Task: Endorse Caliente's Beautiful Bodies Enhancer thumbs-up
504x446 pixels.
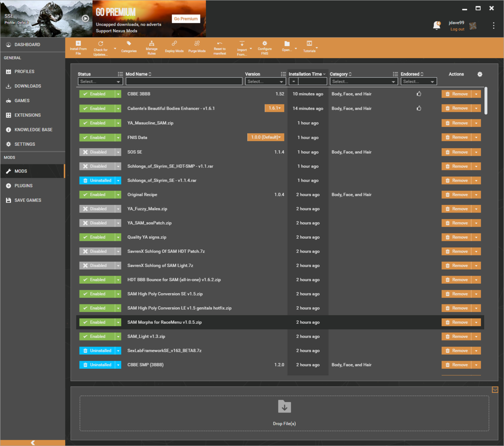Action: click(x=419, y=108)
